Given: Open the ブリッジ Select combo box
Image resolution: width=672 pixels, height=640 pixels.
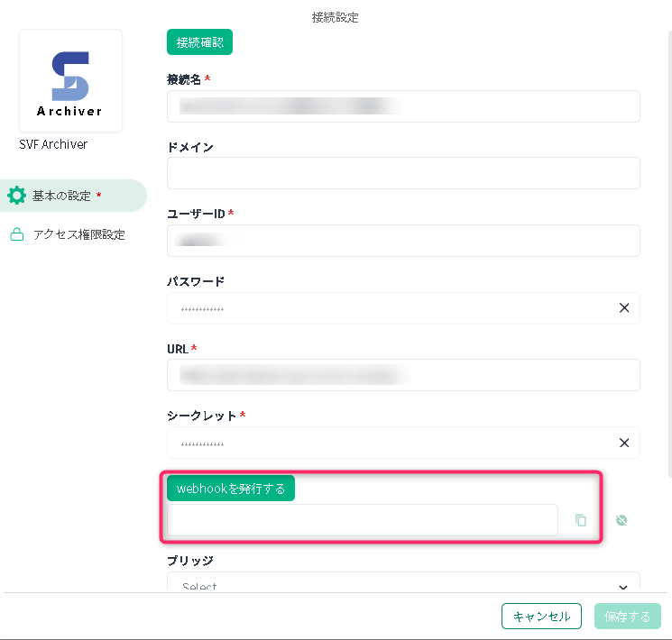Looking at the screenshot, I should tap(397, 584).
